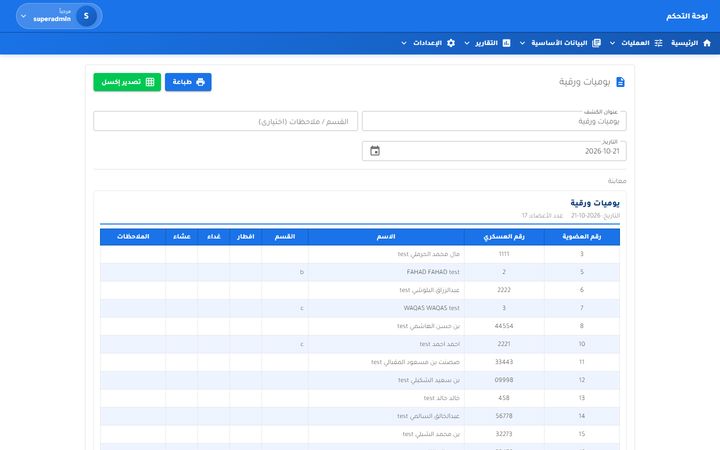Click the القسم column header
720x450 pixels.
[x=285, y=236]
